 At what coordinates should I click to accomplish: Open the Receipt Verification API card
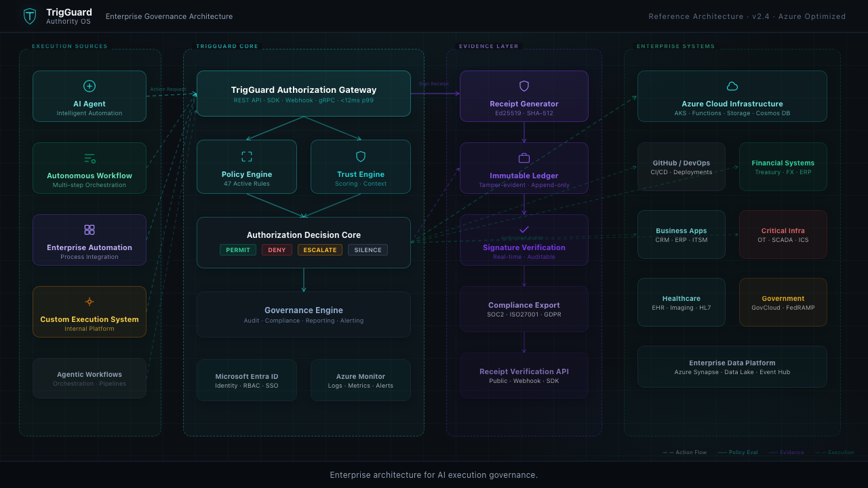click(x=524, y=375)
